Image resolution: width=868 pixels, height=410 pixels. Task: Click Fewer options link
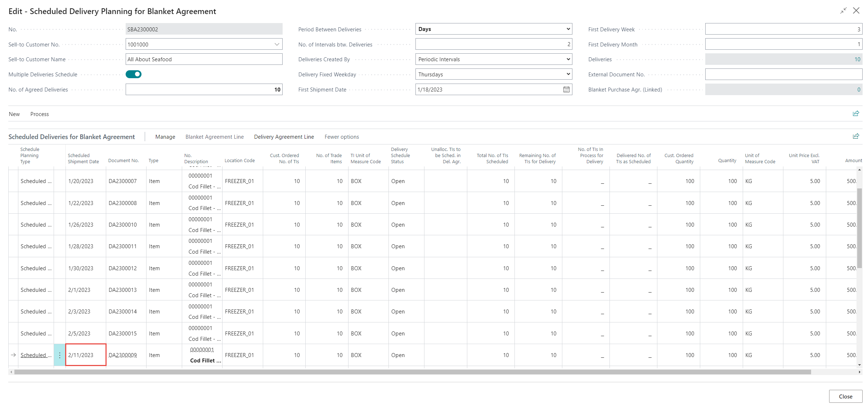pos(342,137)
